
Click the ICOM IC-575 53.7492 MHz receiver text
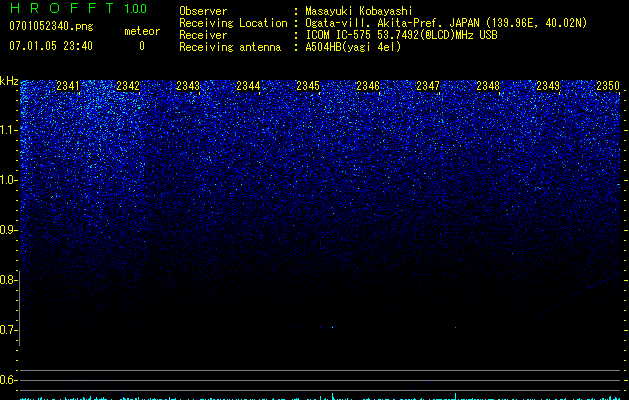401,35
